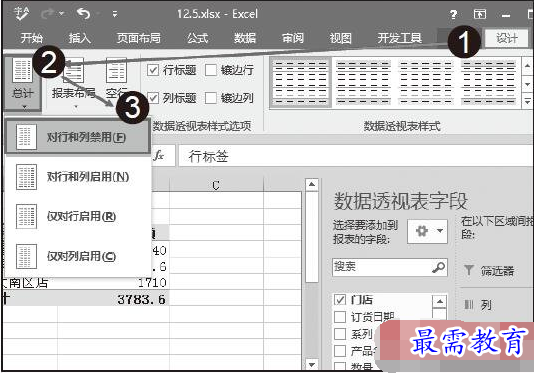Open the 视图 View tab
This screenshot has height=373, width=534.
pyautogui.click(x=340, y=38)
